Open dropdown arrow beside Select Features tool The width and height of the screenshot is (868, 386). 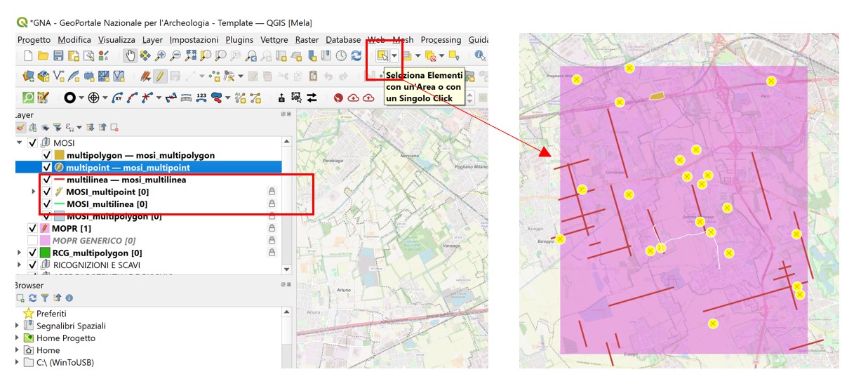(x=394, y=55)
